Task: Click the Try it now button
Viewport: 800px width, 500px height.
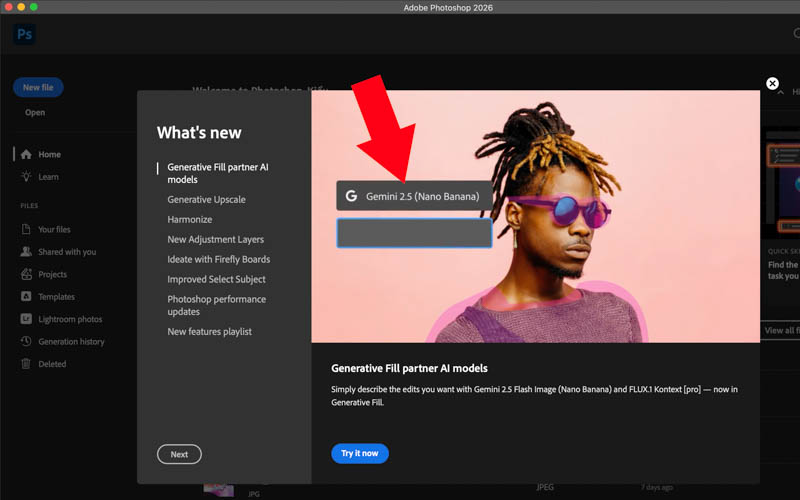Action: pyautogui.click(x=360, y=453)
